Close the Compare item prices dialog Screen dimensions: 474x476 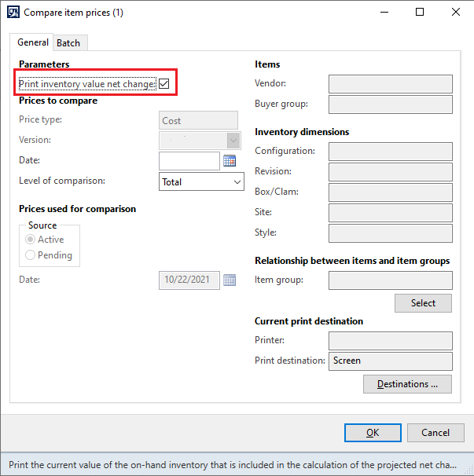tap(456, 13)
